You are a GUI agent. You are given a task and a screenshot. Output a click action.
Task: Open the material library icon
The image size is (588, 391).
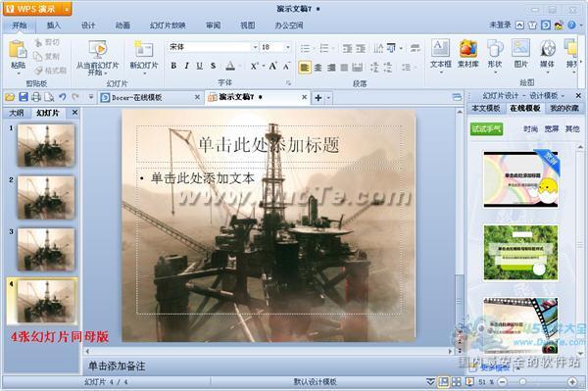click(467, 48)
